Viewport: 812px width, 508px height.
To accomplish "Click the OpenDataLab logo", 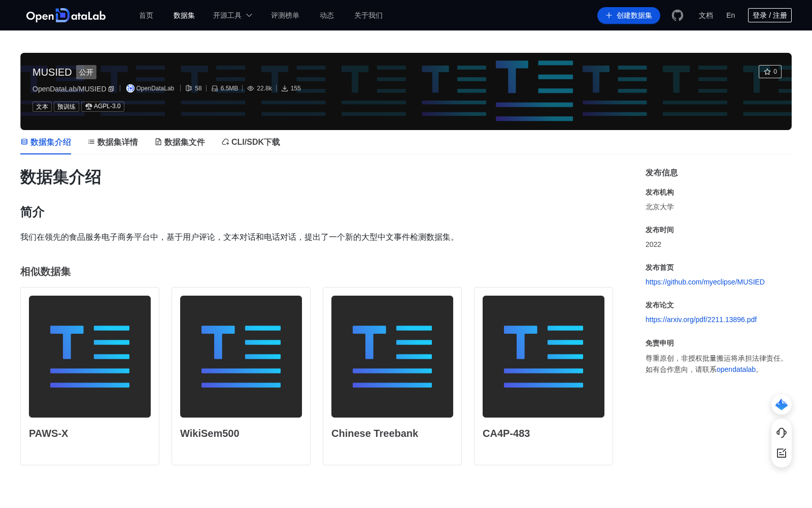I will pyautogui.click(x=66, y=15).
